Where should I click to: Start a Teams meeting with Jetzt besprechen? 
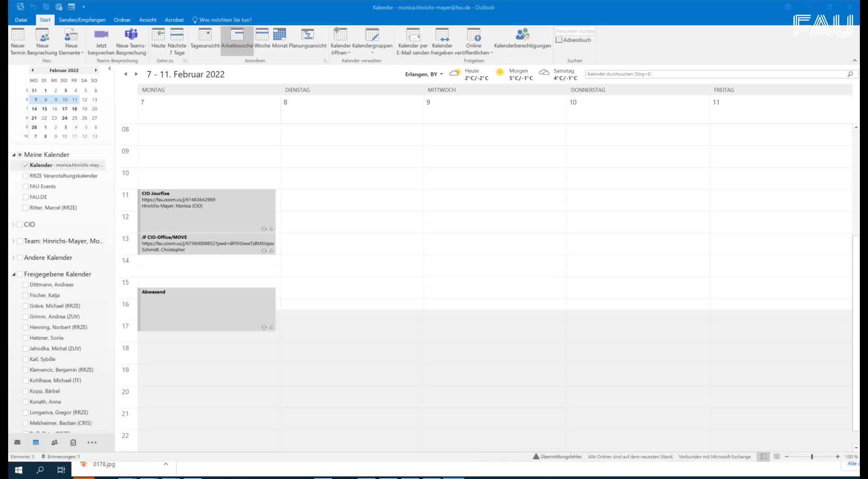[101, 35]
